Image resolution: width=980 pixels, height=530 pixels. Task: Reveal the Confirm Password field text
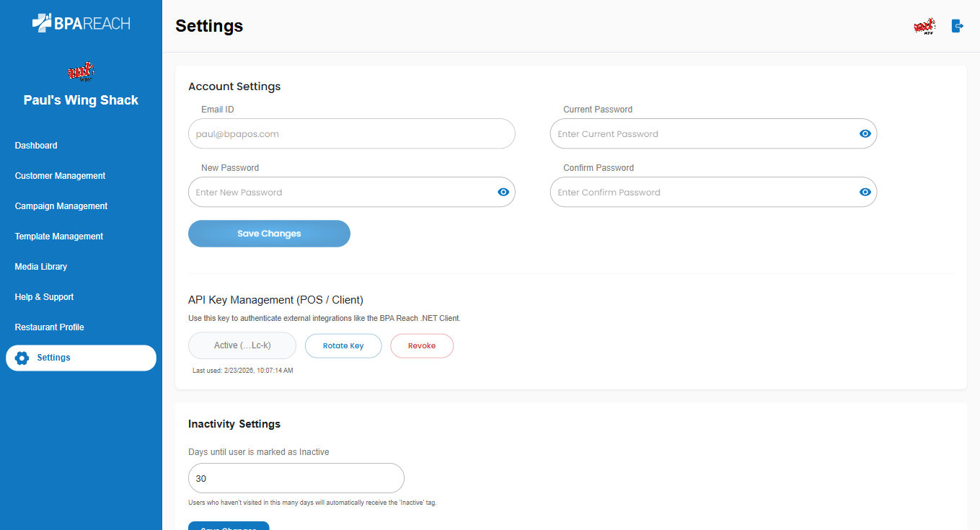click(865, 193)
